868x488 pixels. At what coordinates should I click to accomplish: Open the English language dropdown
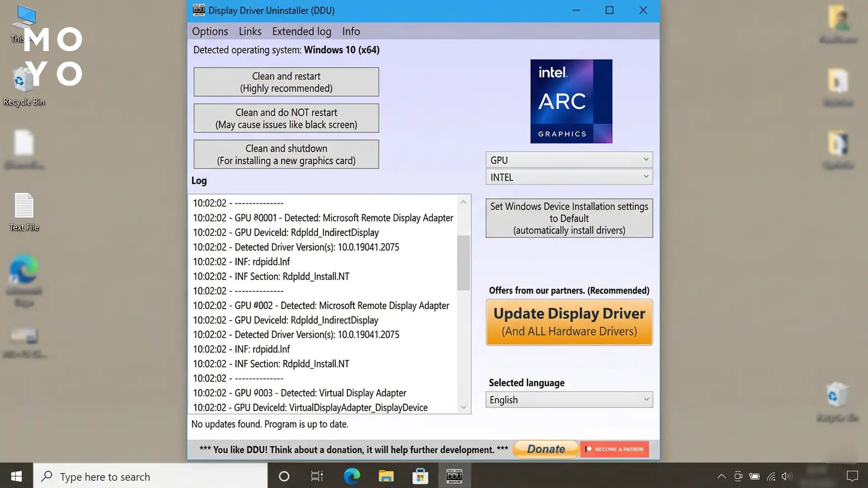569,400
